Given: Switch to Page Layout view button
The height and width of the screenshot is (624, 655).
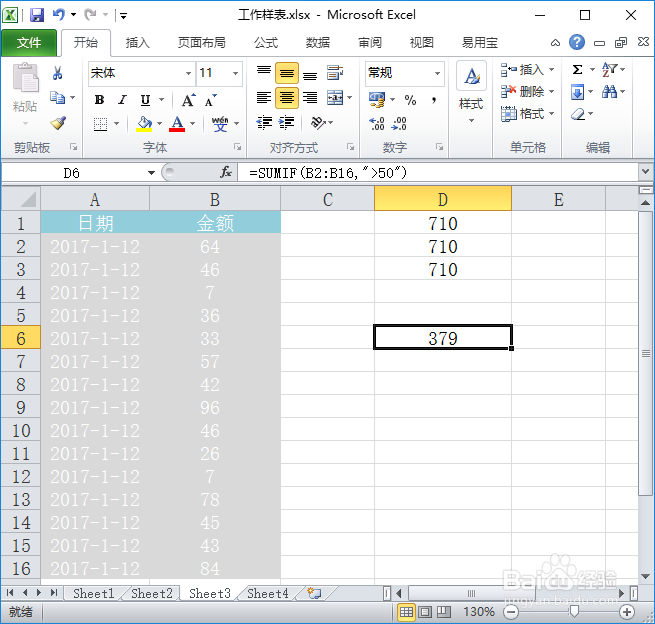Looking at the screenshot, I should click(425, 612).
